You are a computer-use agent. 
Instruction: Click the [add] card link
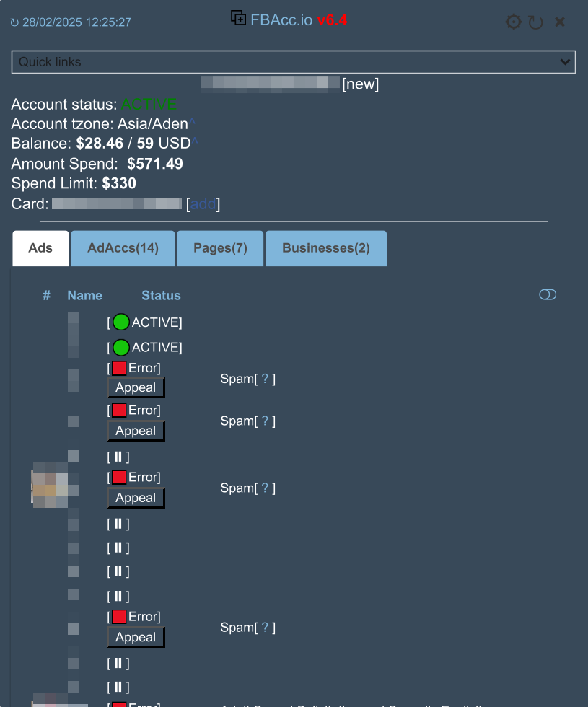203,203
